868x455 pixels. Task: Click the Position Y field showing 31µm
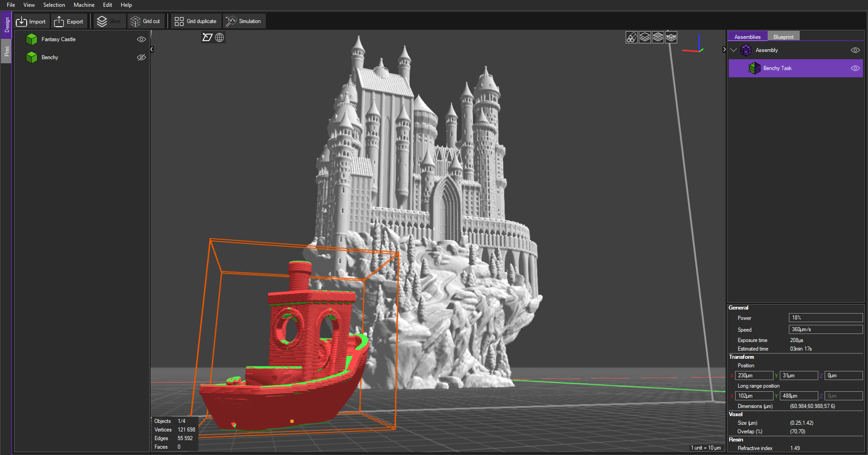[x=799, y=375]
